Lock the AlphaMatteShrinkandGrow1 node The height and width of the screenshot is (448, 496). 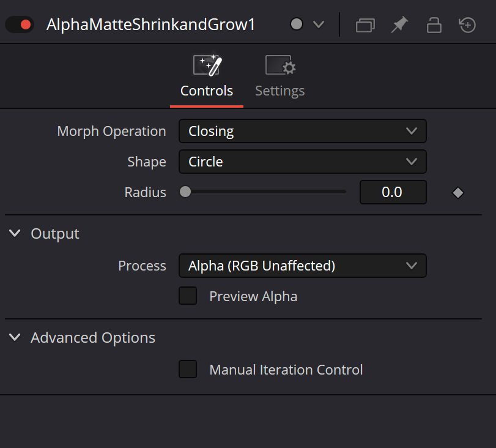click(x=434, y=25)
